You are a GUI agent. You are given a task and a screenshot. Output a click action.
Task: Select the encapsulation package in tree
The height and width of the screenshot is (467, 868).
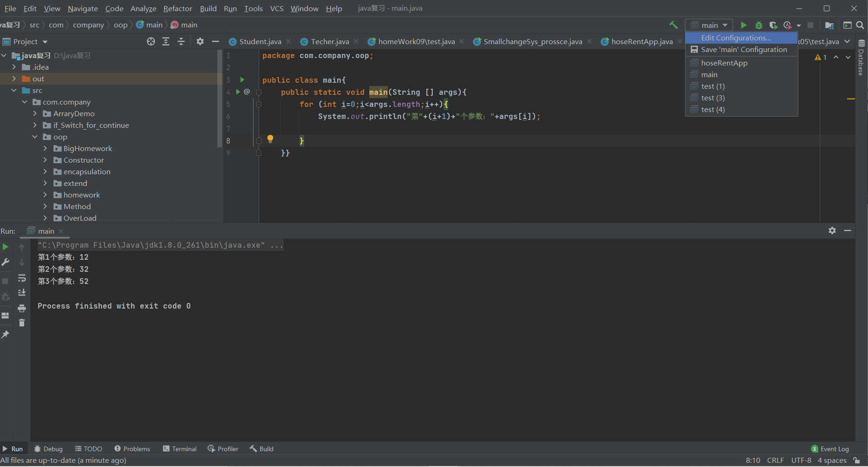tap(87, 171)
